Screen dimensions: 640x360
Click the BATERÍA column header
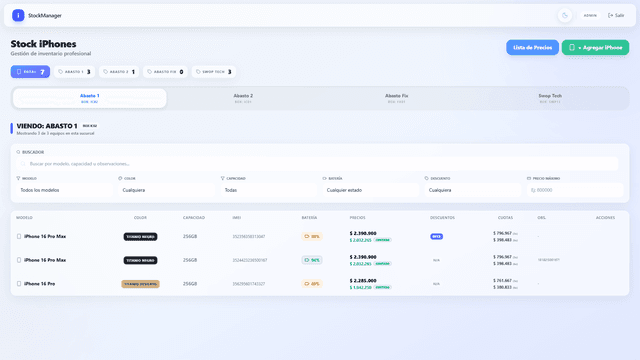(309, 218)
